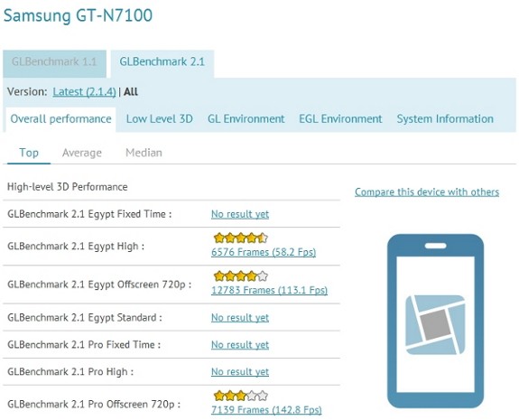Click the Pro Offscreen 720p star rating
This screenshot has height=420, width=519.
coord(241,396)
